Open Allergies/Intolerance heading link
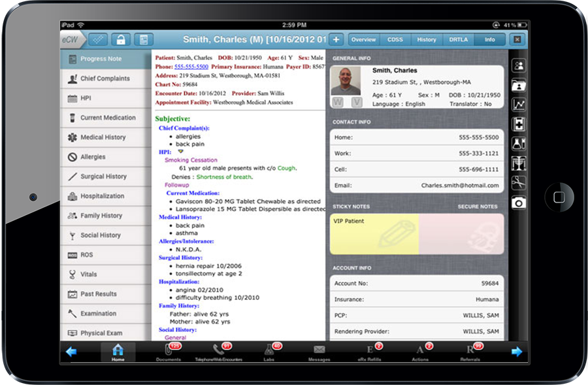The image size is (588, 385). 186,241
